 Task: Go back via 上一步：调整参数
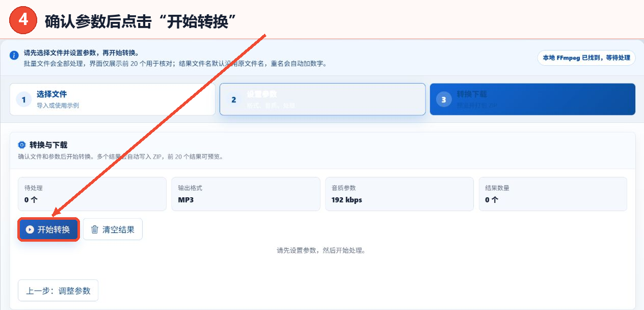[x=58, y=291]
